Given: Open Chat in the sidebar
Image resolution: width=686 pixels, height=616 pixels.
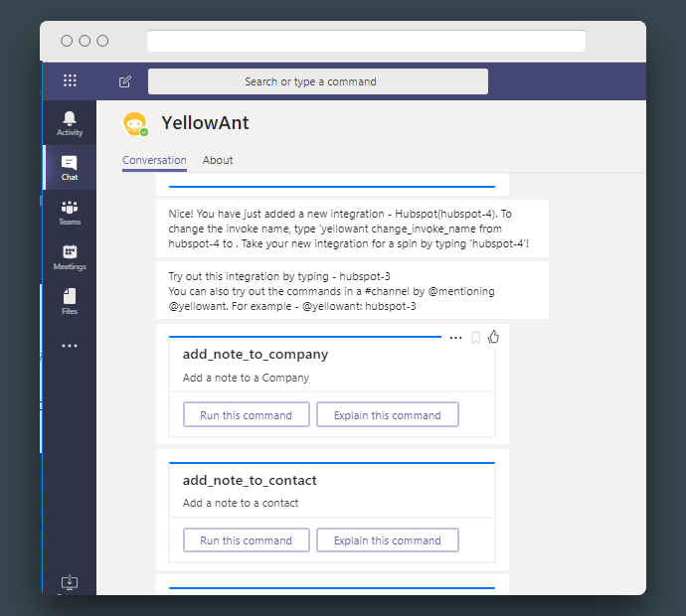Looking at the screenshot, I should pyautogui.click(x=70, y=168).
